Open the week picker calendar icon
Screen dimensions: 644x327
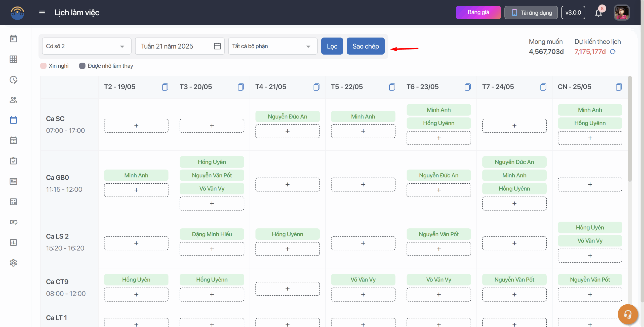tap(217, 46)
